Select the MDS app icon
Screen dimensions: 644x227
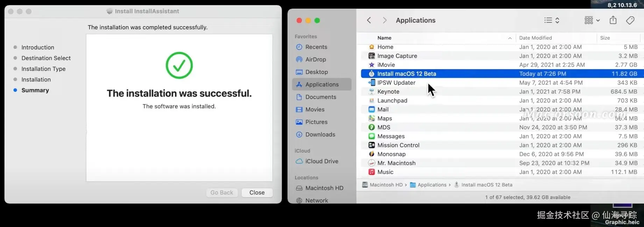371,127
